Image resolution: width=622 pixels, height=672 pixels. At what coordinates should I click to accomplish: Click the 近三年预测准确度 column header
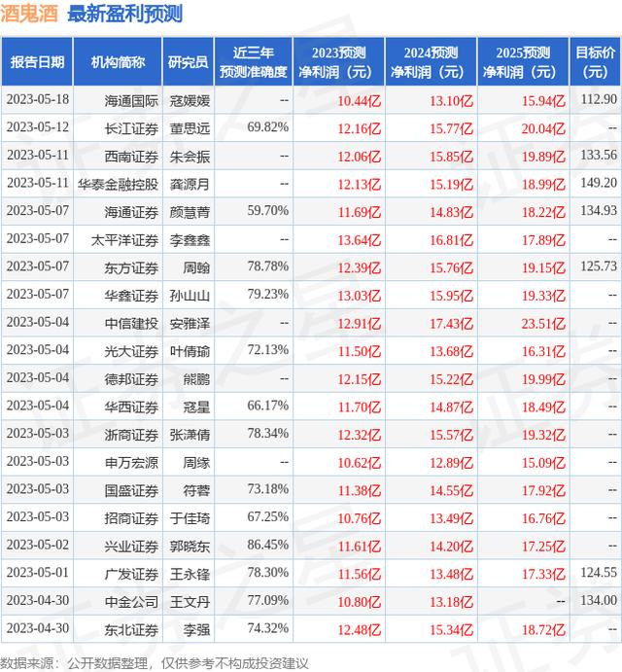pos(253,62)
